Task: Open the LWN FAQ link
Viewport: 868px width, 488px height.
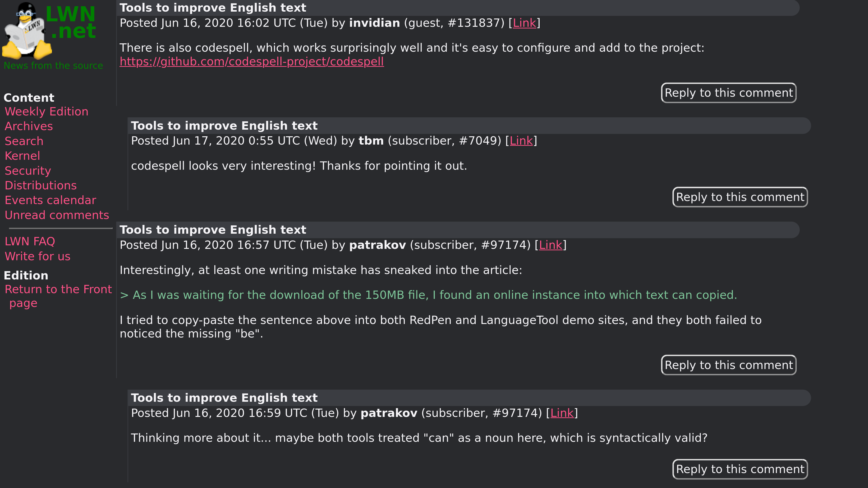Action: (30, 242)
